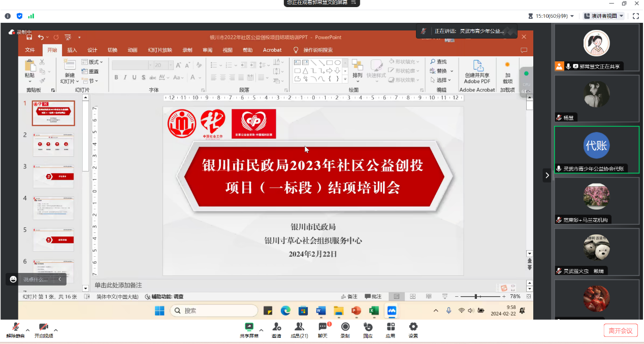Toggle the 备注 notes pane button
The width and height of the screenshot is (644, 344).
click(349, 297)
